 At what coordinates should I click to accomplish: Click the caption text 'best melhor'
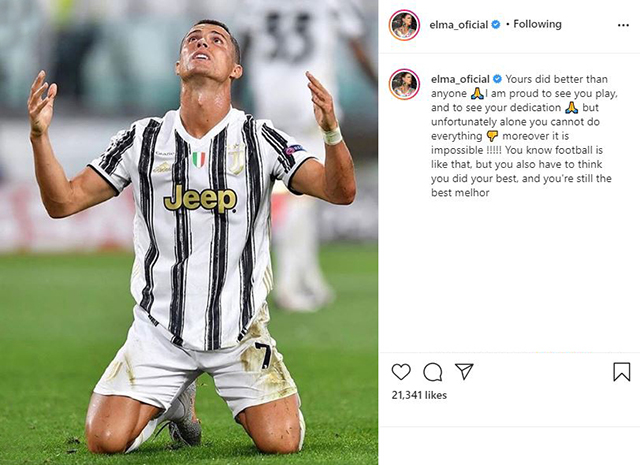(x=460, y=193)
